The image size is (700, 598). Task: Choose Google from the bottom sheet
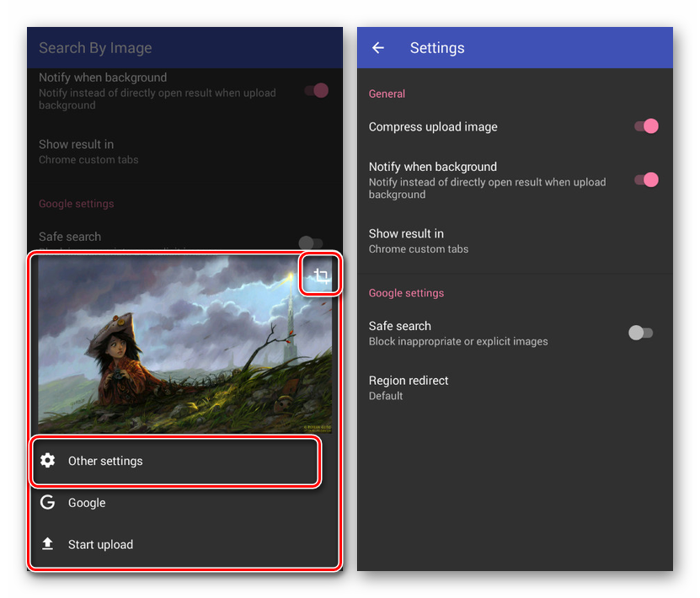(87, 503)
